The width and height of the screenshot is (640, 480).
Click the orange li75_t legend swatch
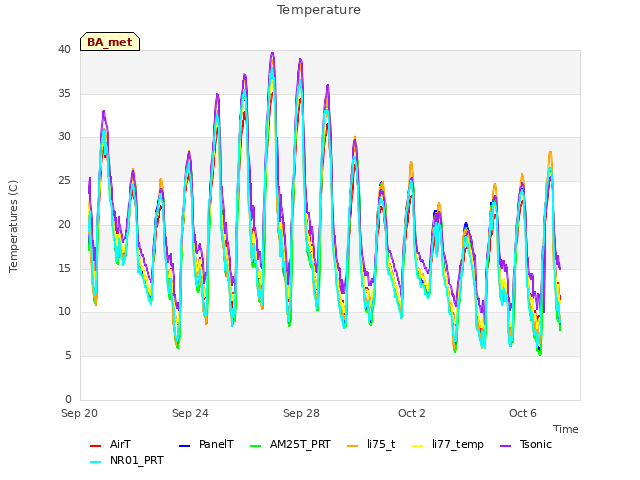click(x=352, y=446)
